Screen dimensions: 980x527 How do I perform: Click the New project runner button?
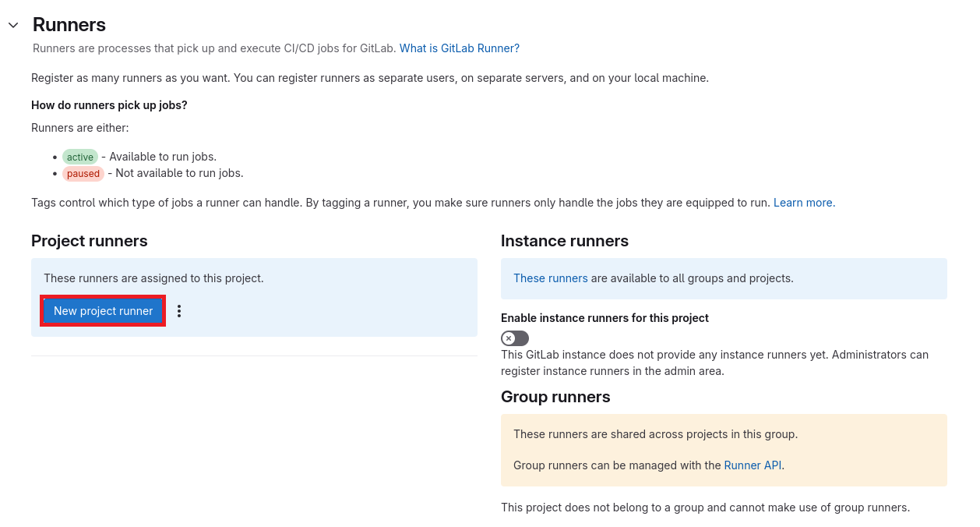(104, 311)
